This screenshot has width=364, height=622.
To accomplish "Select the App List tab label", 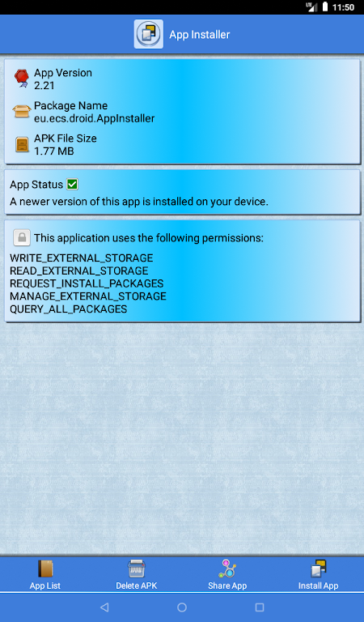I will (44, 586).
